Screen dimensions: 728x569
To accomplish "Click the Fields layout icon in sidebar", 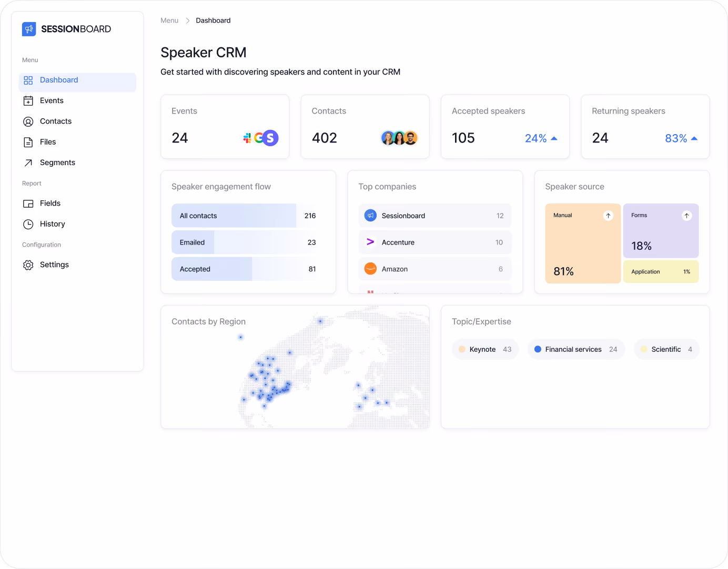I will tap(28, 204).
